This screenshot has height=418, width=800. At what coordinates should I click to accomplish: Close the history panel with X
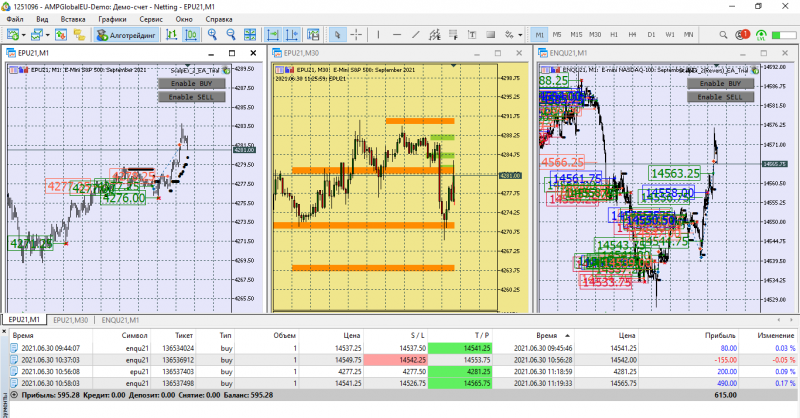(4, 332)
